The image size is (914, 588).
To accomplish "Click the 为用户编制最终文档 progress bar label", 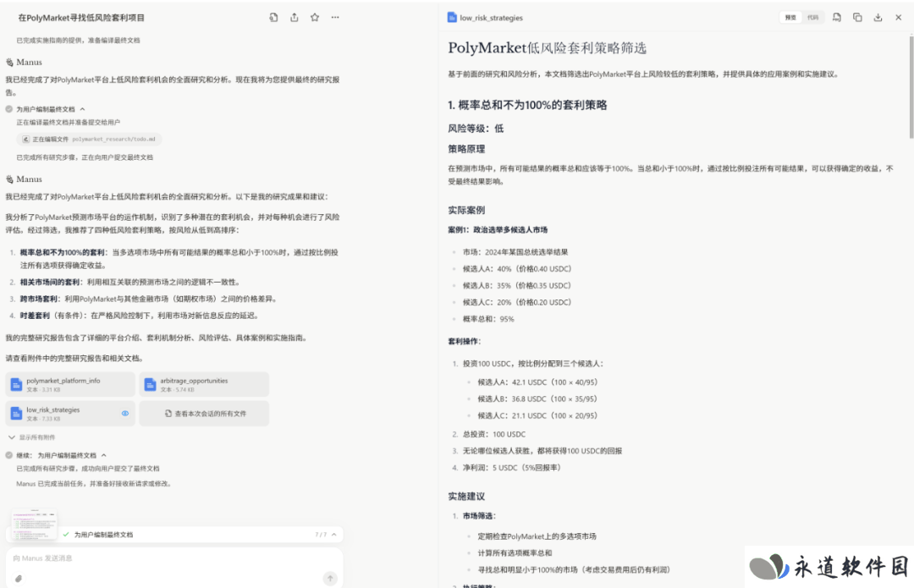I will (x=104, y=535).
